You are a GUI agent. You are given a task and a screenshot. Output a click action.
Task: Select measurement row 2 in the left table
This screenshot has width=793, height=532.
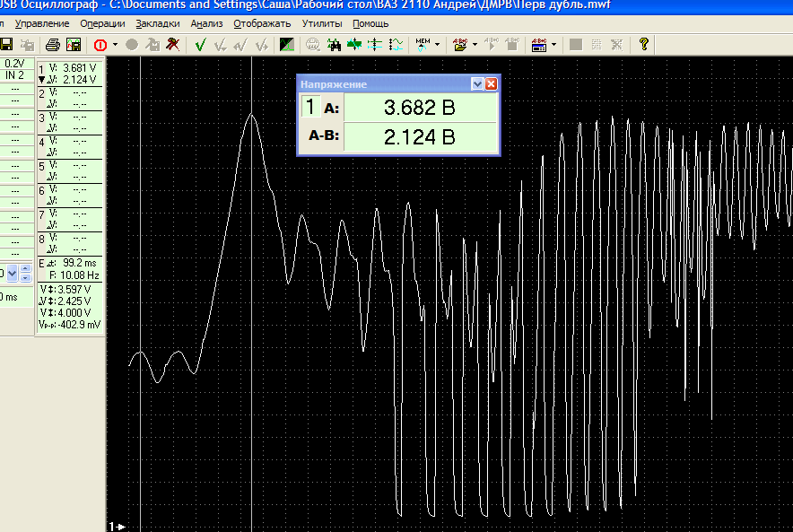pyautogui.click(x=70, y=99)
